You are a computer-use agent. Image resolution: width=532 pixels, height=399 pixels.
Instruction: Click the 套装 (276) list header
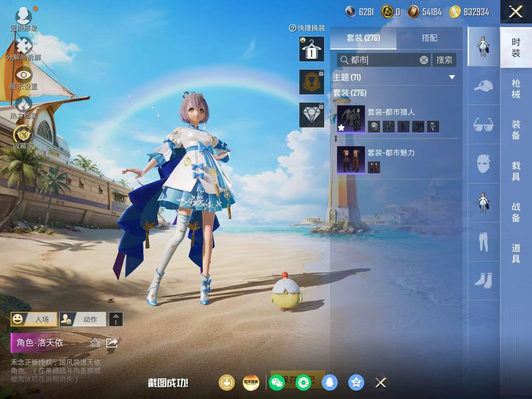(x=349, y=93)
